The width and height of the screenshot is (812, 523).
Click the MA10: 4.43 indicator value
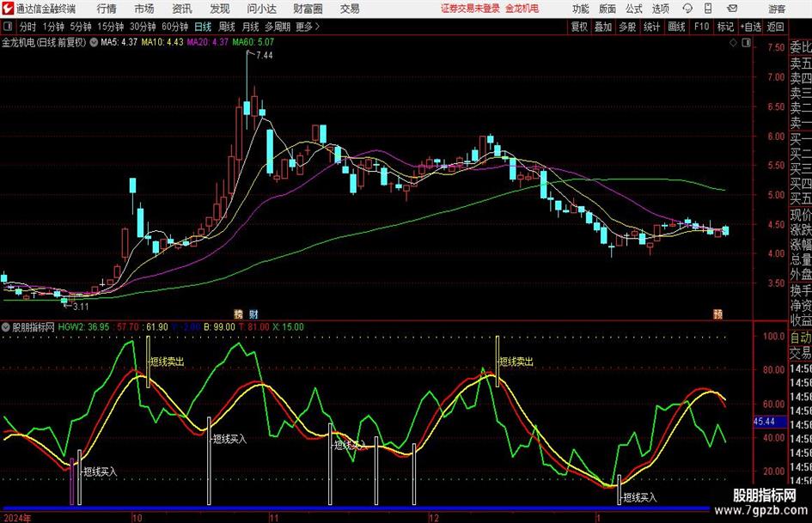click(162, 42)
